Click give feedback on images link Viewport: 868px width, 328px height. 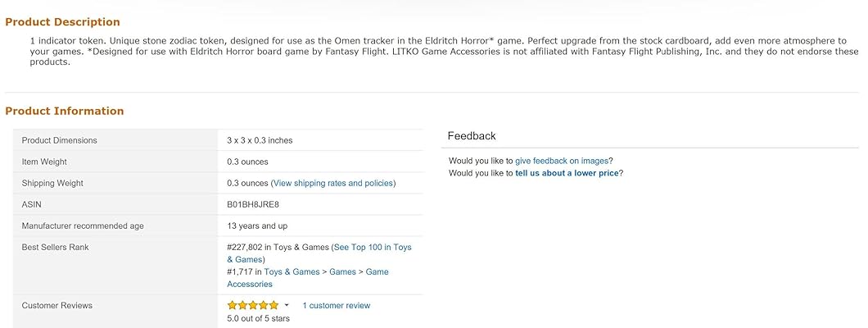562,161
